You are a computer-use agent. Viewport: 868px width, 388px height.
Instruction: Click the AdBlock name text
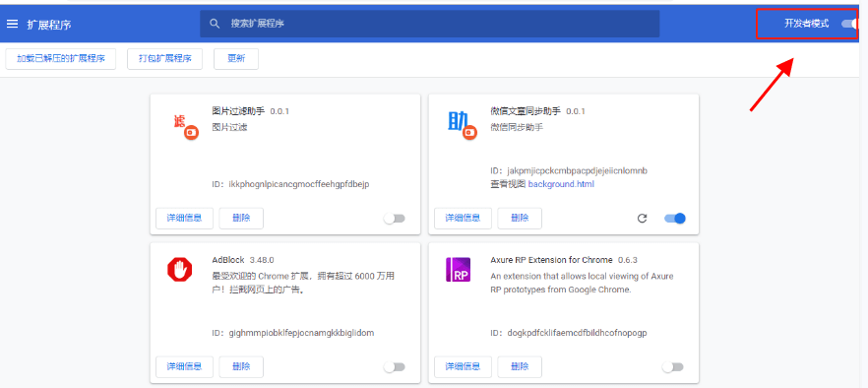(228, 260)
